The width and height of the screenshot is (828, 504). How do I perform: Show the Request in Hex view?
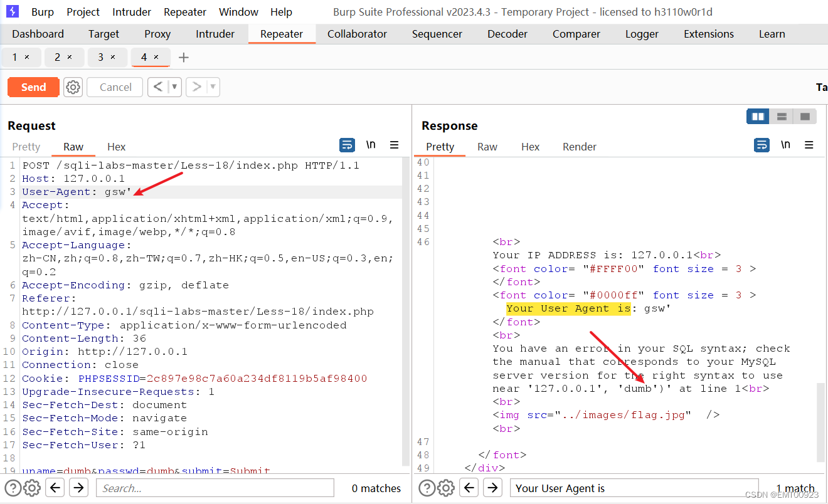pyautogui.click(x=116, y=147)
